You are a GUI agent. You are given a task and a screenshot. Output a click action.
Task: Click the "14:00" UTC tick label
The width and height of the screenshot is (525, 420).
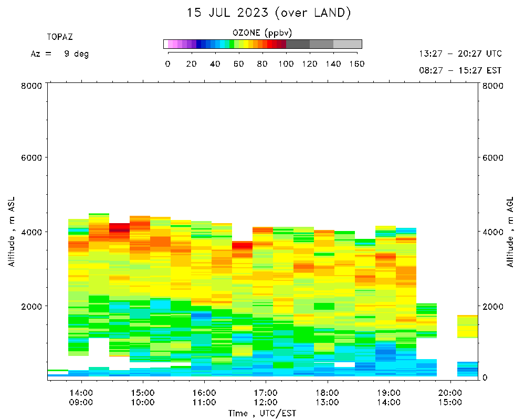click(81, 393)
